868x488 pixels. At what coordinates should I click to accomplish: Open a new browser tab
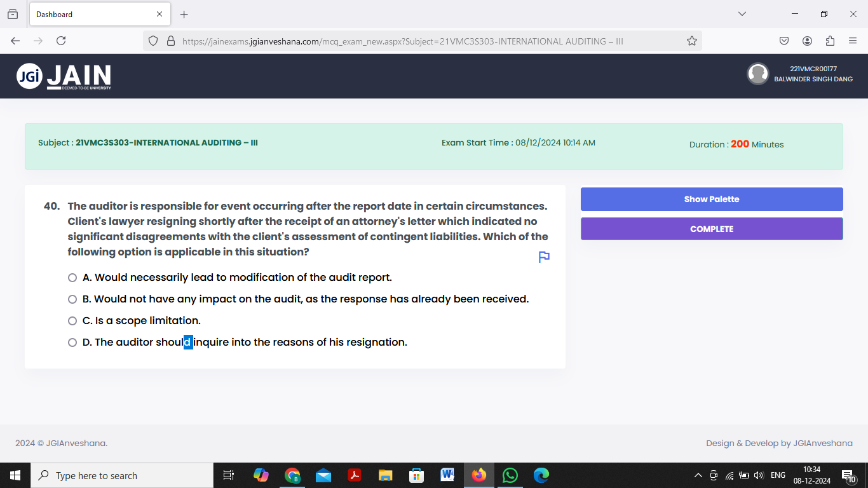pyautogui.click(x=184, y=14)
